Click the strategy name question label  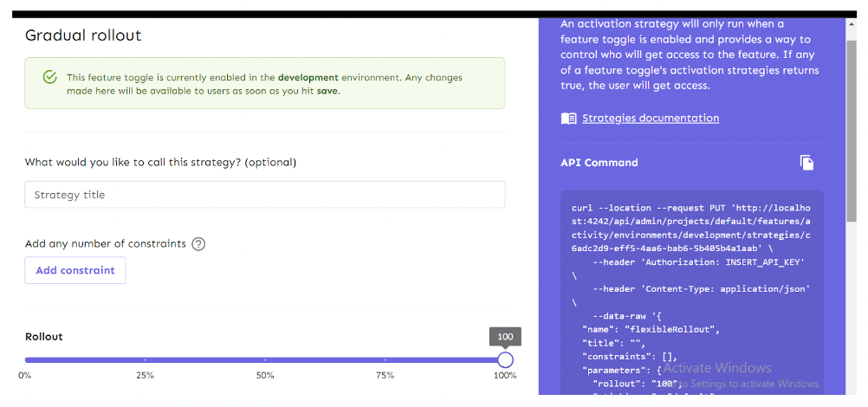(160, 162)
